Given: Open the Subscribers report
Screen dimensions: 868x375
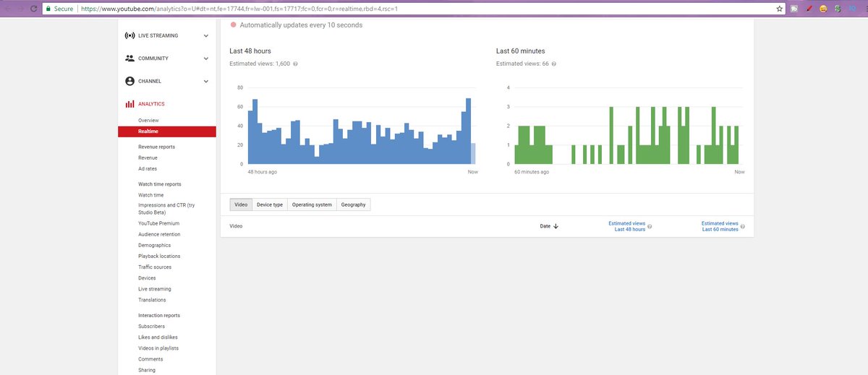Looking at the screenshot, I should (151, 327).
